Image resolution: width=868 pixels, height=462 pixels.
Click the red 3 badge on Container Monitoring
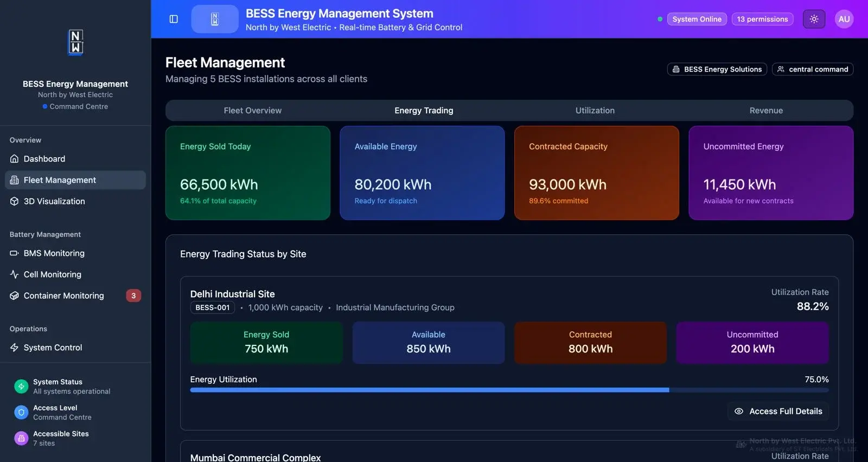(133, 296)
